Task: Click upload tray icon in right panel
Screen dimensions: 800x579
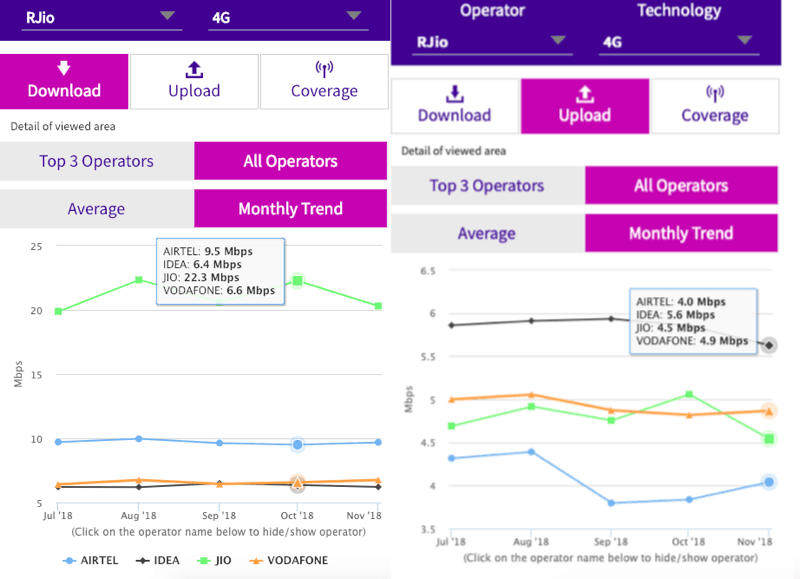Action: [585, 94]
